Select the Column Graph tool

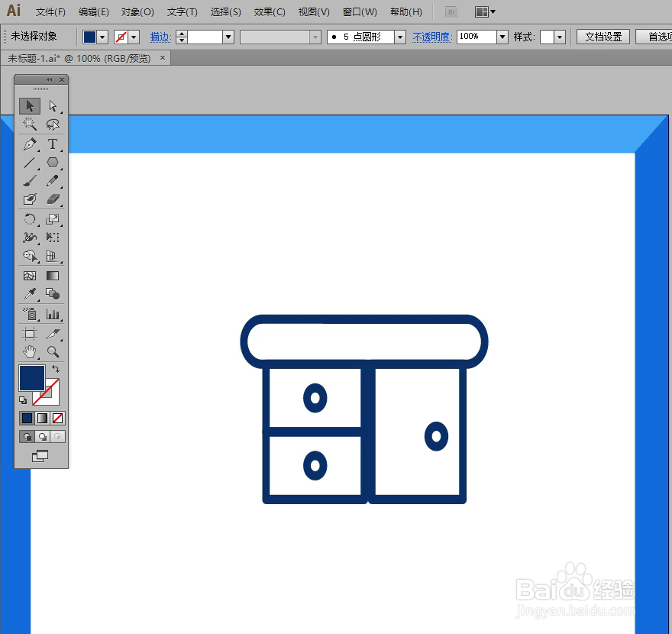53,314
